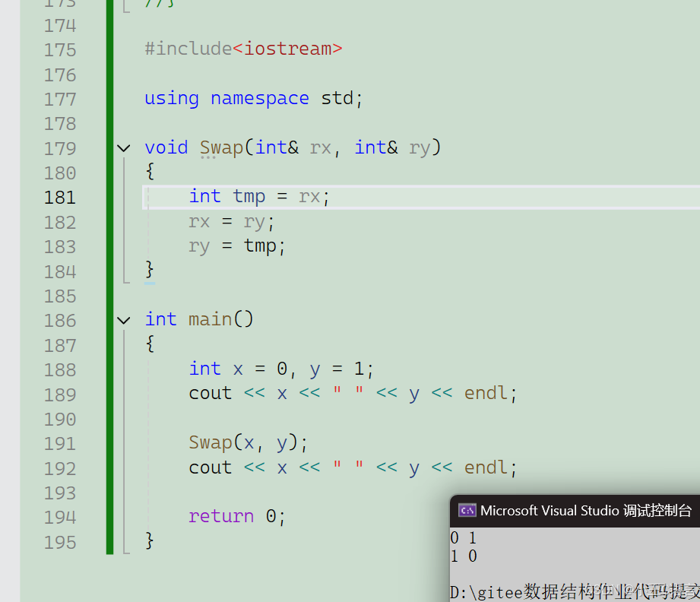Click the 'ry = tmp;' statement
This screenshot has height=602, width=700.
click(236, 246)
